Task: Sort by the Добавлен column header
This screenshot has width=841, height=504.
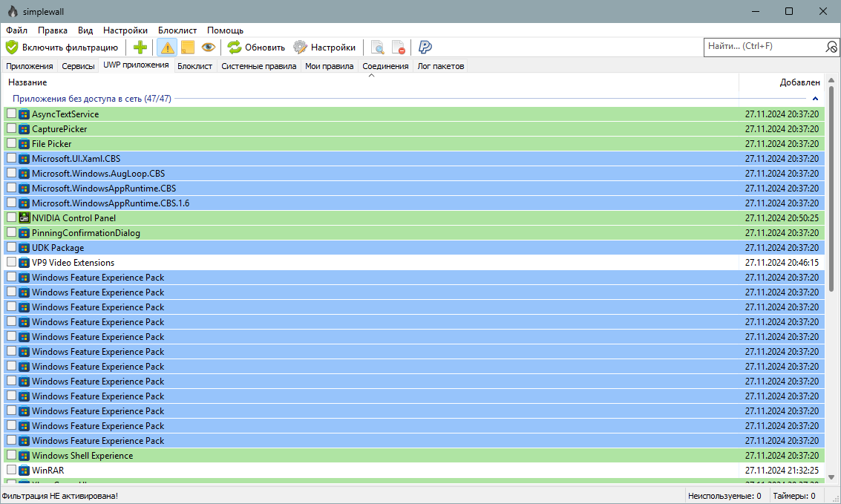Action: coord(782,82)
